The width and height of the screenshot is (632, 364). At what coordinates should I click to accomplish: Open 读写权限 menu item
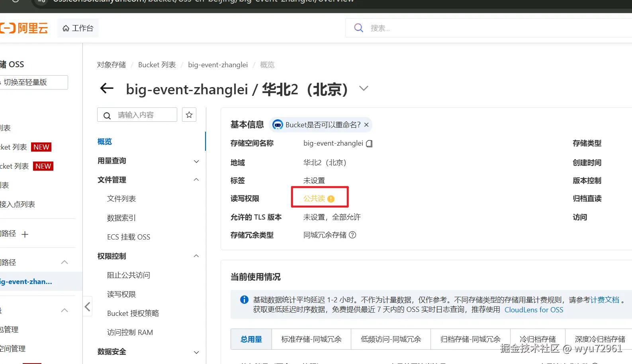(121, 294)
